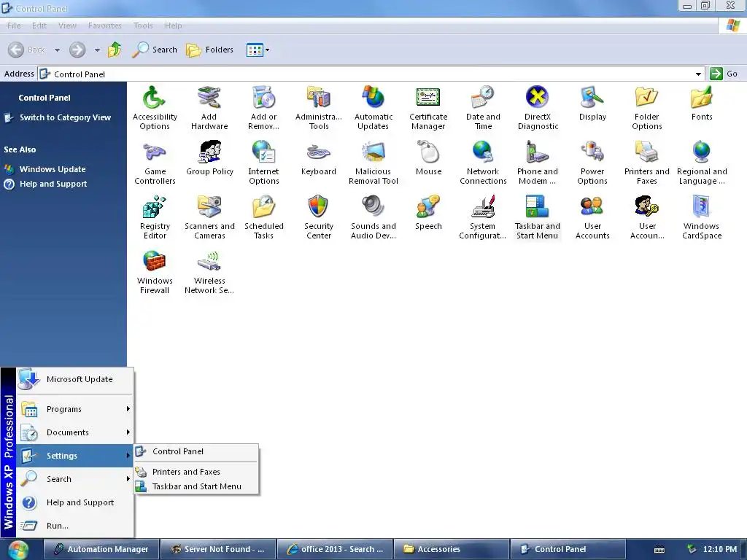Open Internet Options applet

(263, 163)
